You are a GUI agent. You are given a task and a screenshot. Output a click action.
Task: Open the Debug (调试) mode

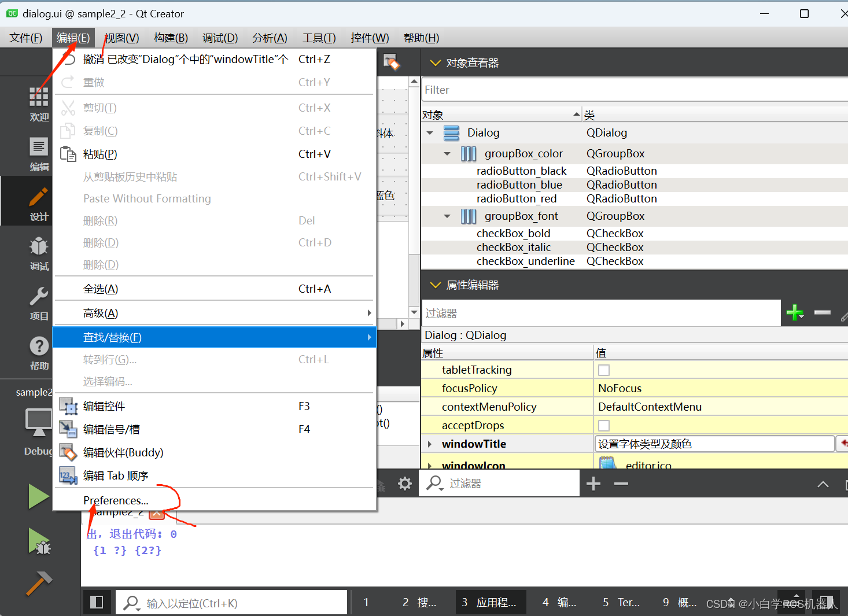[x=39, y=253]
